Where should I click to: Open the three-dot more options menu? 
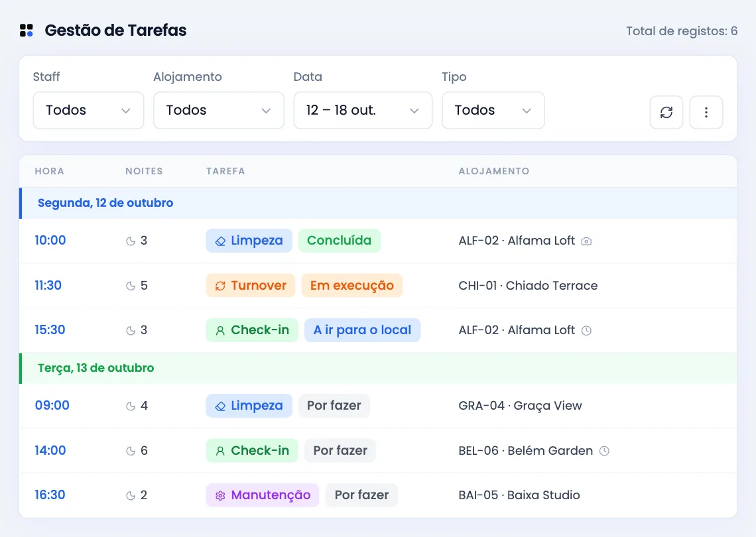coord(706,112)
